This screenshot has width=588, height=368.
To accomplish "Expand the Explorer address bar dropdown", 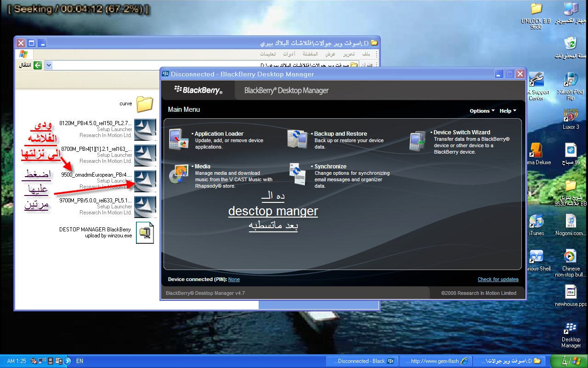I will (49, 65).
